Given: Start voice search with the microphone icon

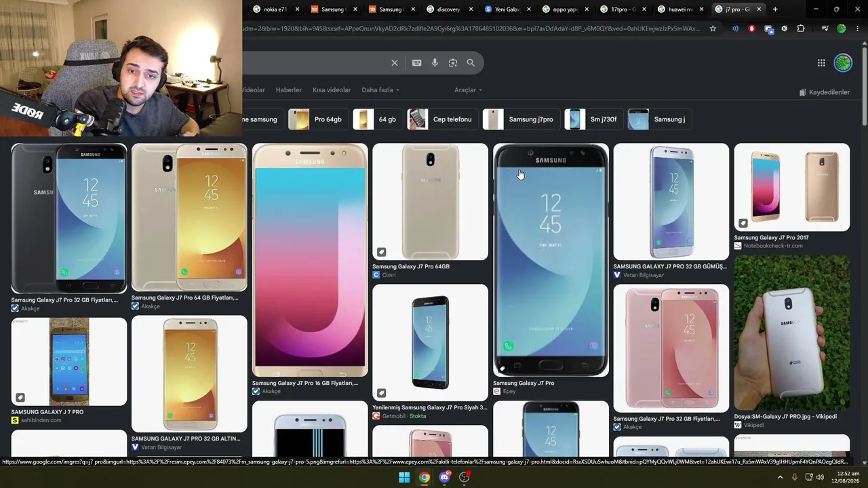Looking at the screenshot, I should (435, 63).
